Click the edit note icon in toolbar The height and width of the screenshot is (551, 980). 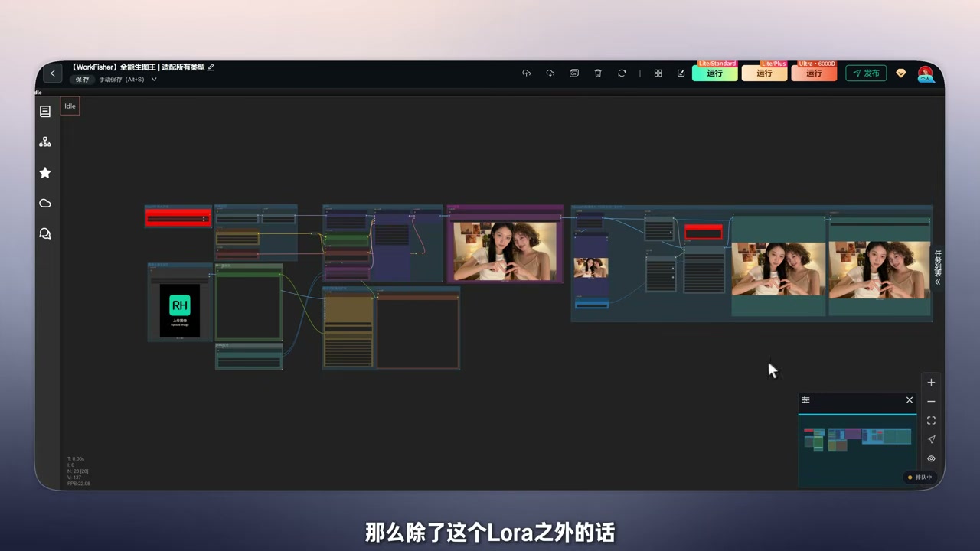pyautogui.click(x=681, y=73)
